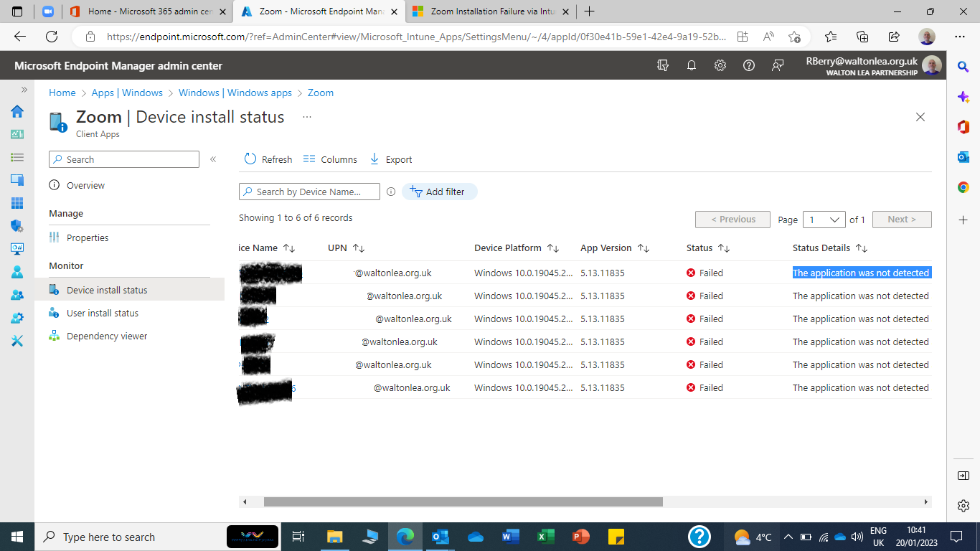Open User install status menu item
Screen dimensions: 980x551
(103, 313)
